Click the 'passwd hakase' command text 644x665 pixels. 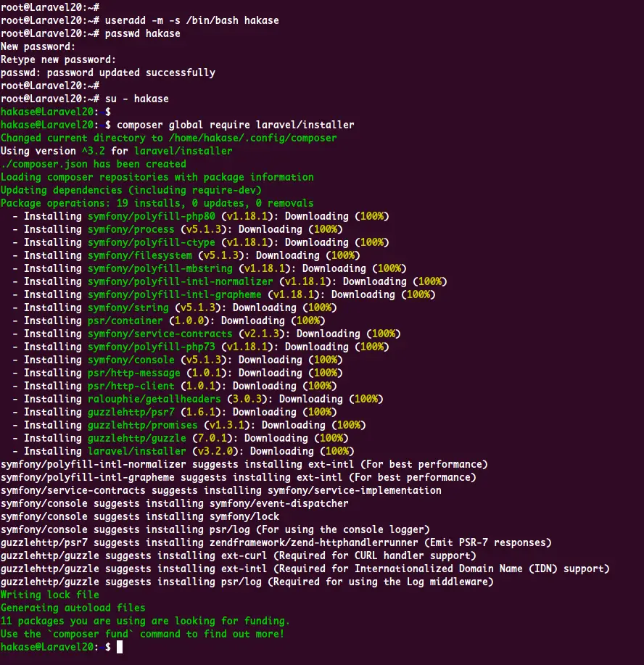tap(143, 33)
